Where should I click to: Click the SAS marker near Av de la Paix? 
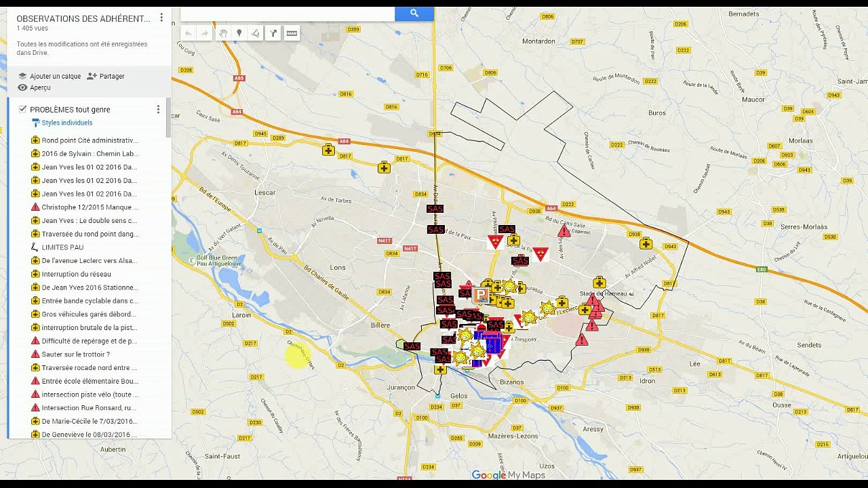pyautogui.click(x=436, y=230)
